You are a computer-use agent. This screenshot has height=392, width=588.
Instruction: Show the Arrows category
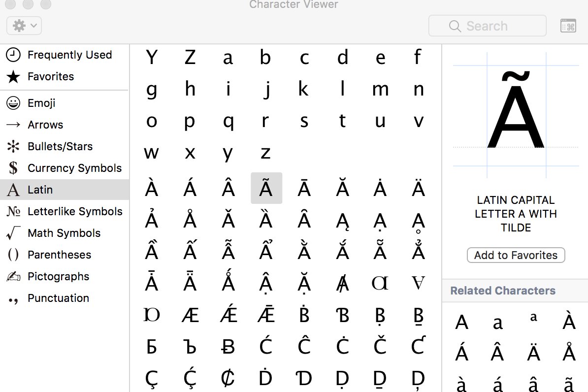(65, 125)
